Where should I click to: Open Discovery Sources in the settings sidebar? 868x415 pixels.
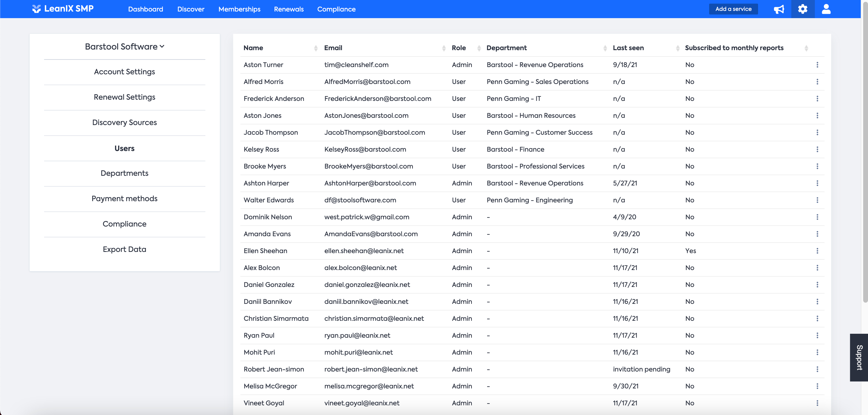click(124, 123)
